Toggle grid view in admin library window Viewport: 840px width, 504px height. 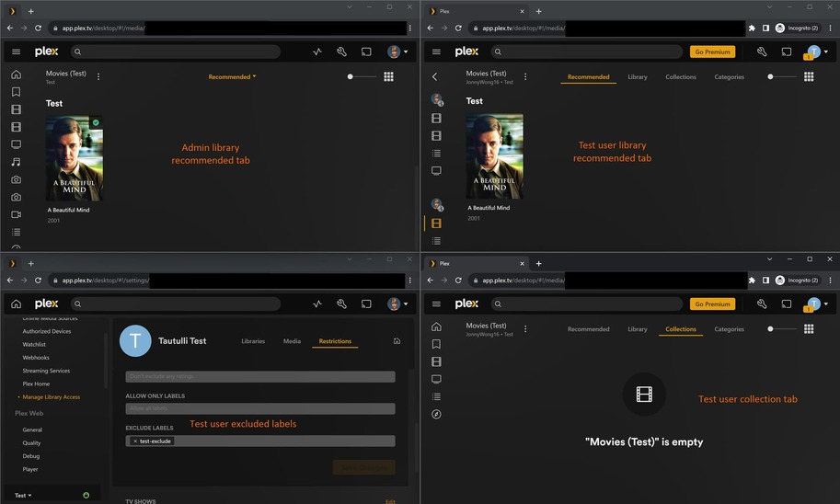[x=389, y=76]
